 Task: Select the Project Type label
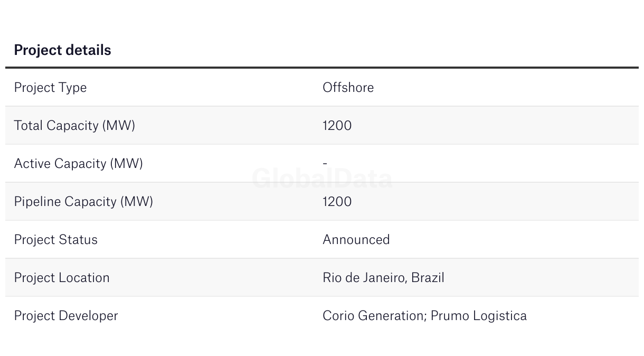[x=50, y=87]
